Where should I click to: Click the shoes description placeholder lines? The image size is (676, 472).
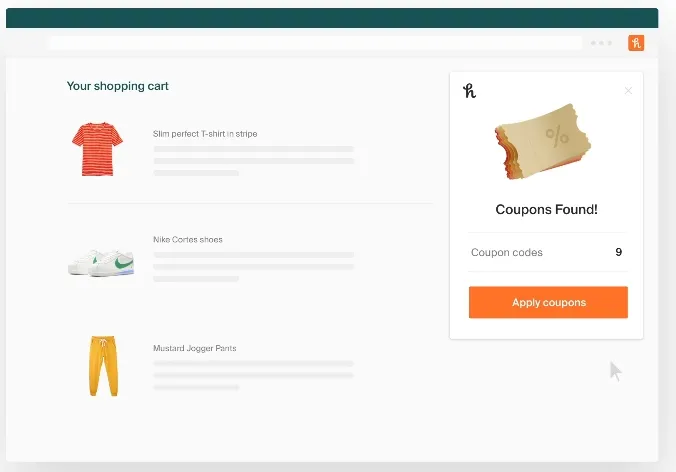(x=254, y=267)
